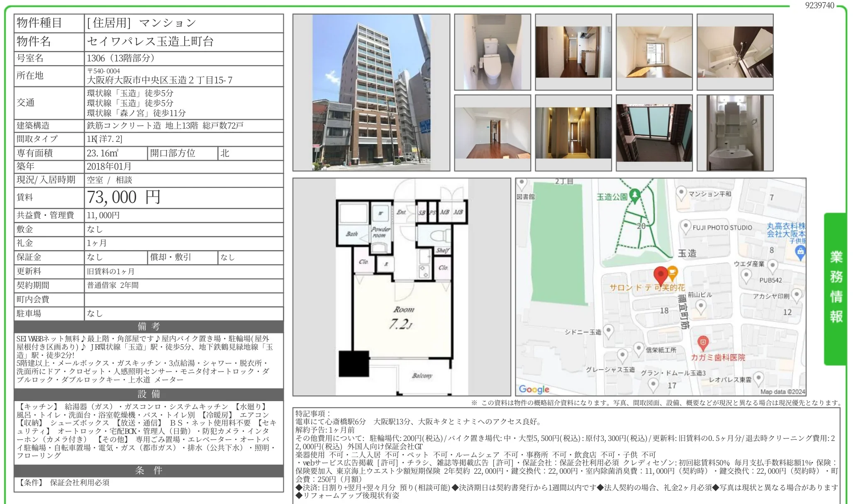
Task: Click the blue 丸高衣料 shopping marker
Action: [x=800, y=251]
